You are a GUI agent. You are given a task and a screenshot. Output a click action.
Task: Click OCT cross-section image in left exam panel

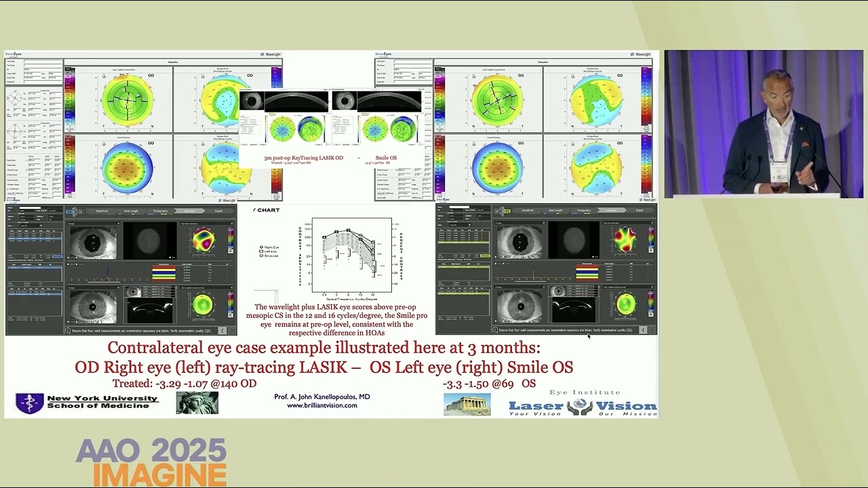point(150,310)
